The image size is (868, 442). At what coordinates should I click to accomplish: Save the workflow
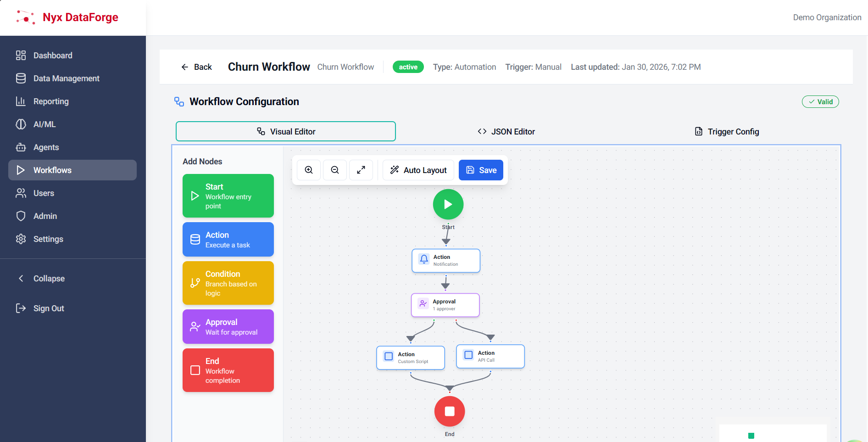[481, 170]
